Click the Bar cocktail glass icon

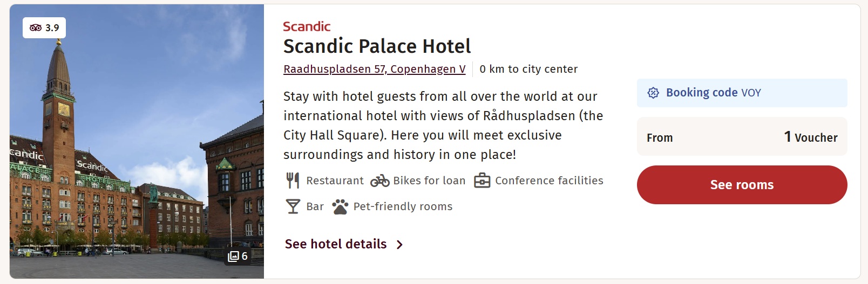pos(293,206)
